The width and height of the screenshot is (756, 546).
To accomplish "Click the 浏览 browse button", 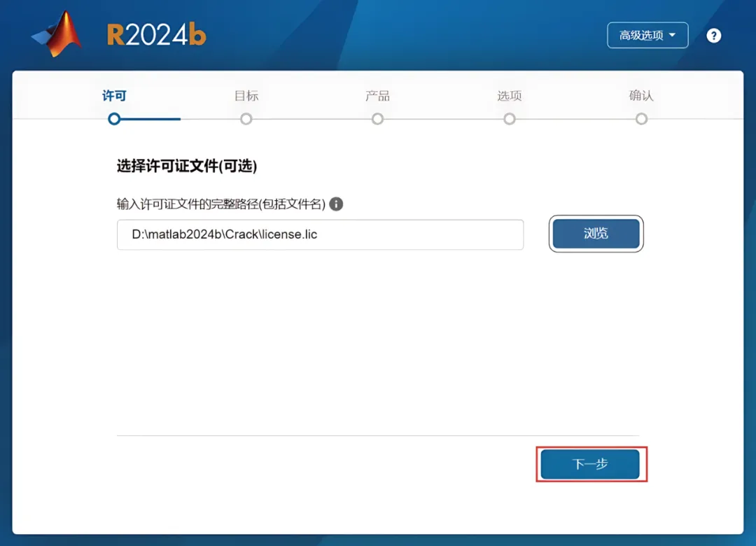I will point(596,233).
